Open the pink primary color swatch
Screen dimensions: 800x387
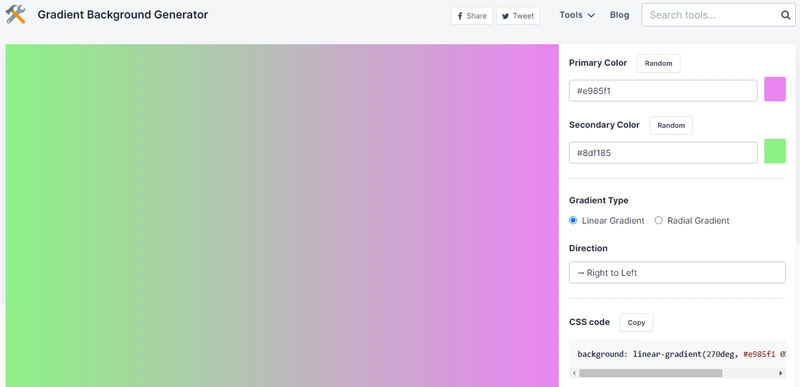click(x=774, y=89)
